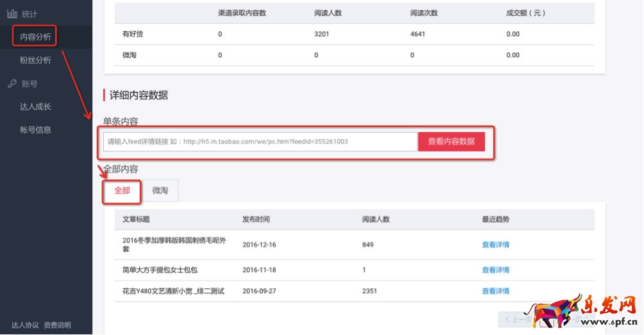Open 帐号信息 in the sidebar
Viewport: 644px width, 335px height.
(35, 130)
